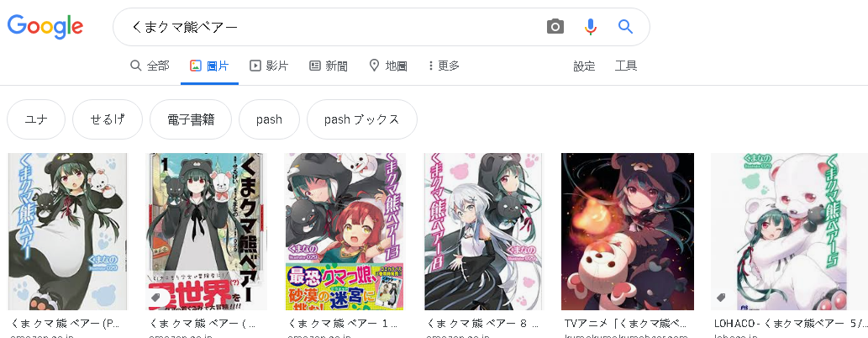Click the blue magnifier search icon

click(625, 26)
